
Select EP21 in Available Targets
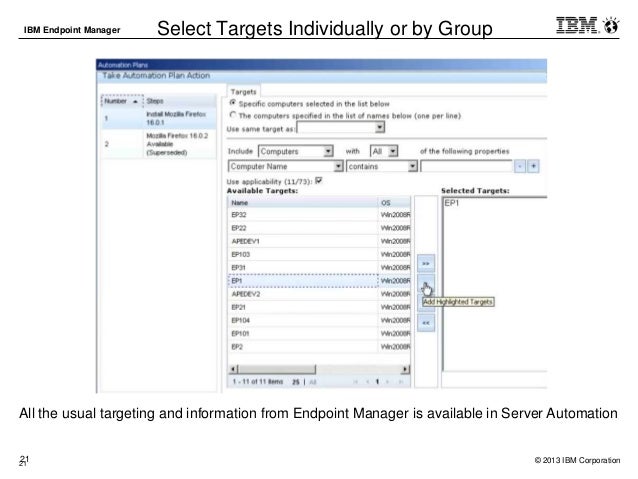319,307
